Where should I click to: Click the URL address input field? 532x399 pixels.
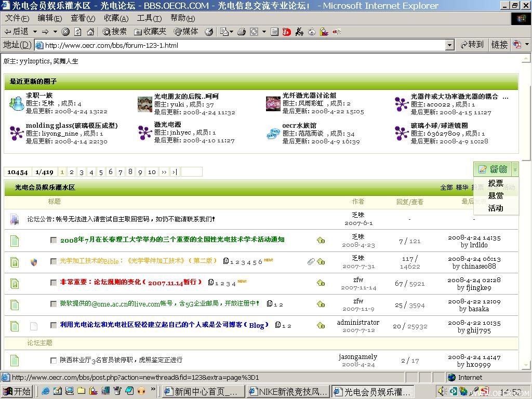(241, 45)
